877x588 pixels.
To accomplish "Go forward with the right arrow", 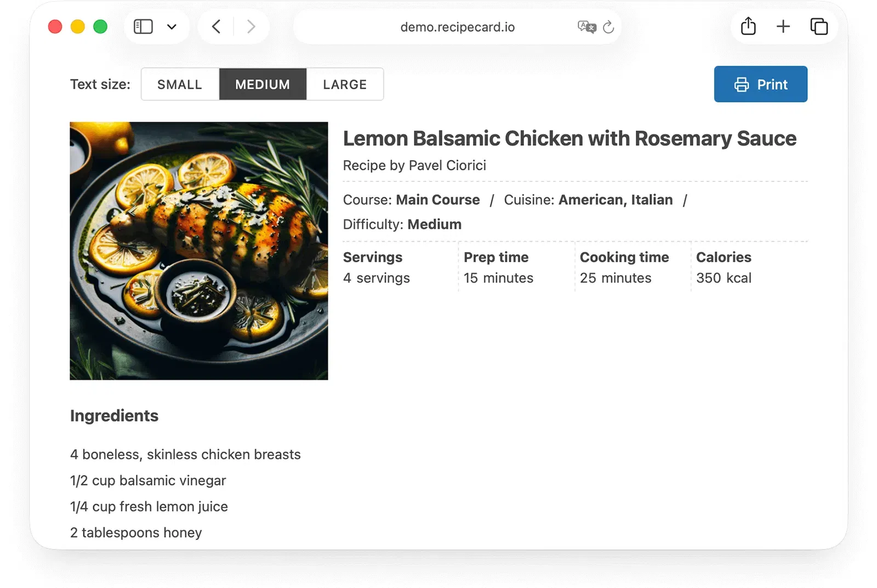I will pos(251,27).
